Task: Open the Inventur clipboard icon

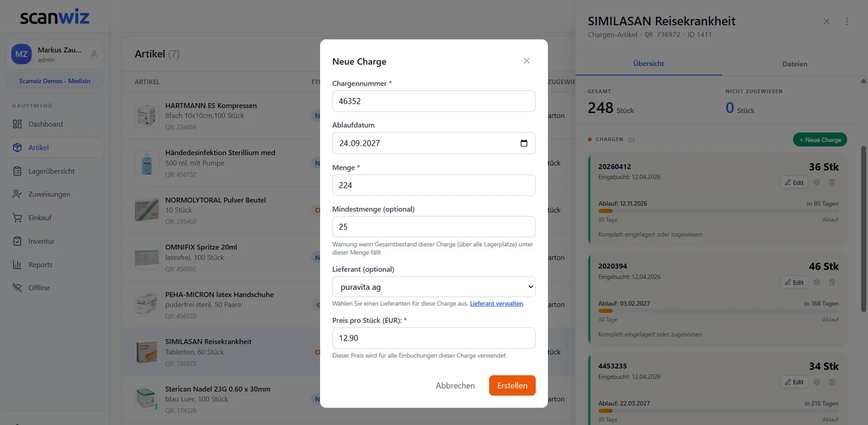Action: pos(17,241)
